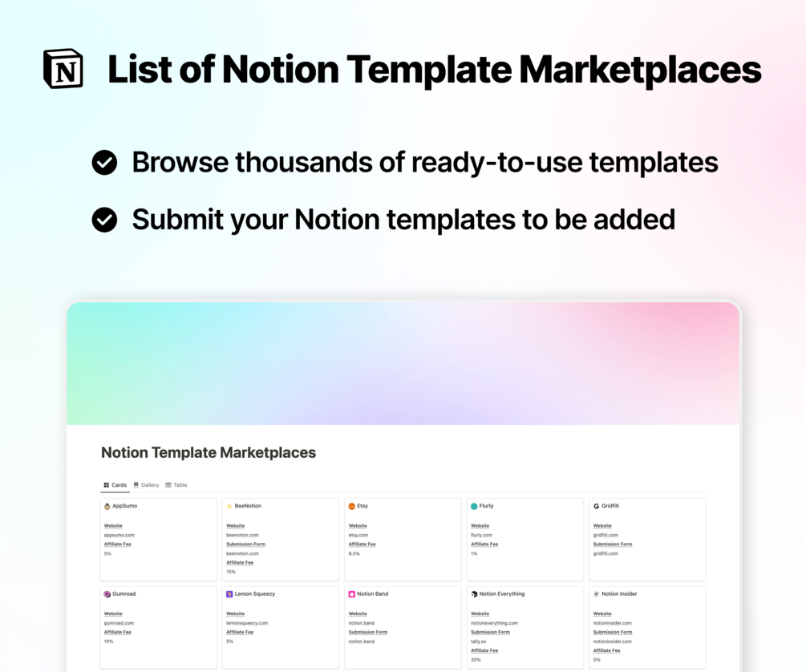Click the Gumroad card icon
This screenshot has height=672, width=806.
[107, 594]
